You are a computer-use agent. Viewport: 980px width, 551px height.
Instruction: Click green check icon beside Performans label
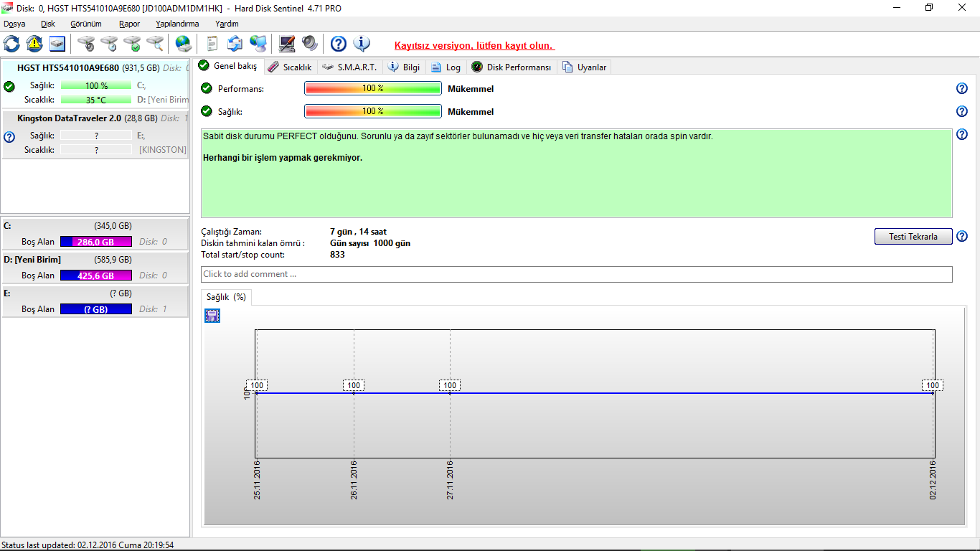click(207, 88)
